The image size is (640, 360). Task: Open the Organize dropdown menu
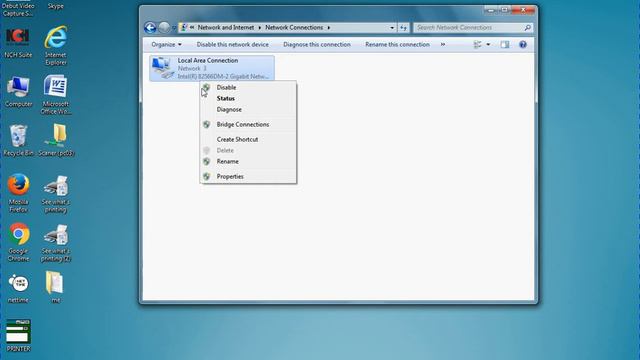[166, 44]
